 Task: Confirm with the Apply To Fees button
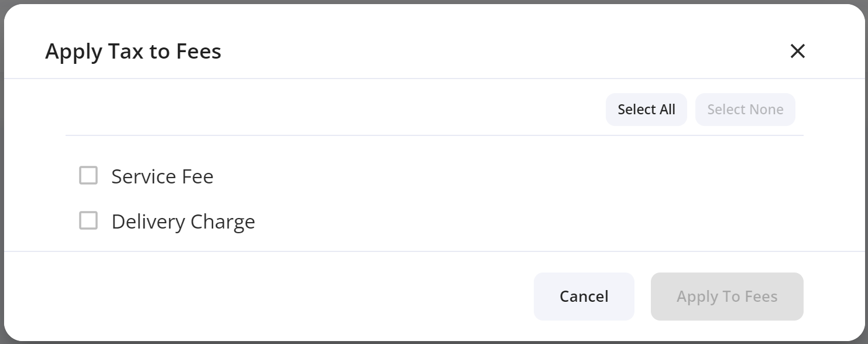click(x=726, y=297)
